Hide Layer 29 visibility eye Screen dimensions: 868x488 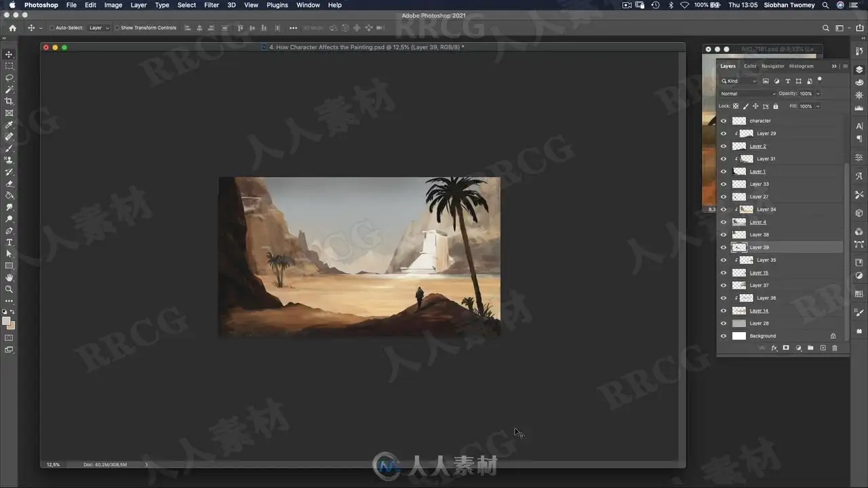coord(724,134)
